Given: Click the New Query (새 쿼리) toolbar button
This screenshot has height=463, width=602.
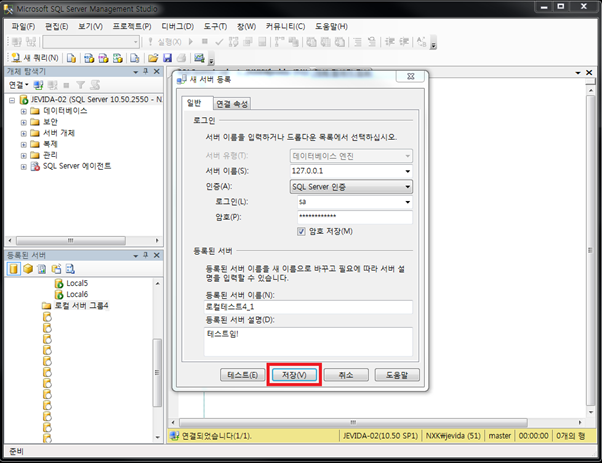Looking at the screenshot, I should coord(35,58).
